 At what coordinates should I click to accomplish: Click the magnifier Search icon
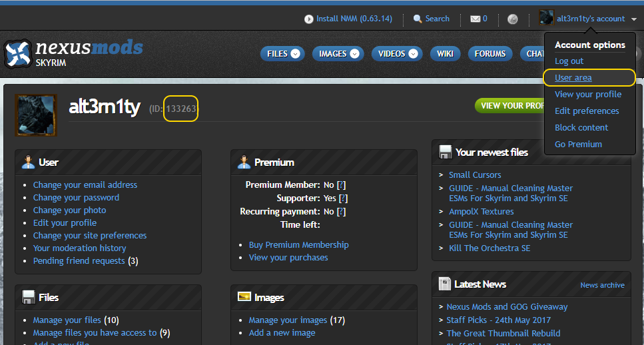418,19
